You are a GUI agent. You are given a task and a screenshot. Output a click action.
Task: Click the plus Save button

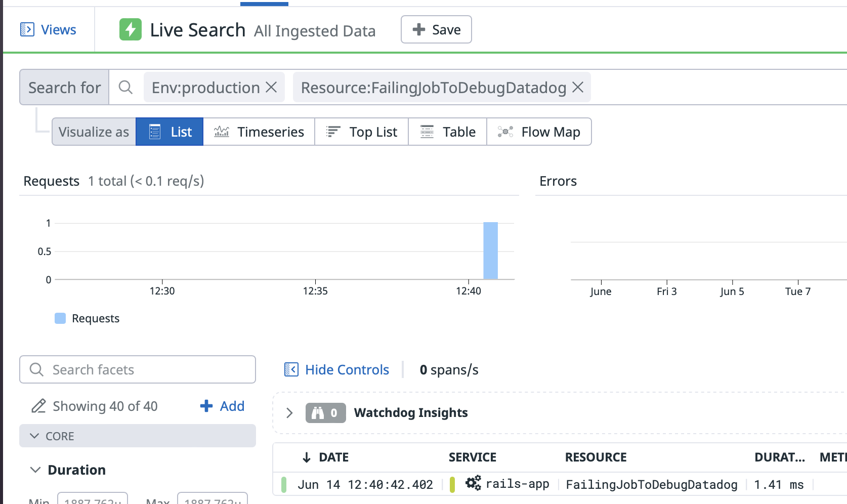[x=436, y=29]
